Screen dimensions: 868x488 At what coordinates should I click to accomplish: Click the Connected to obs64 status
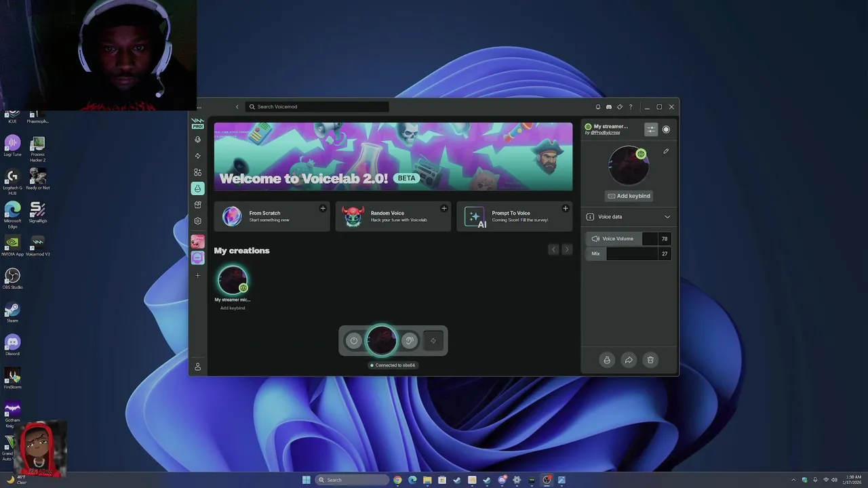click(393, 365)
